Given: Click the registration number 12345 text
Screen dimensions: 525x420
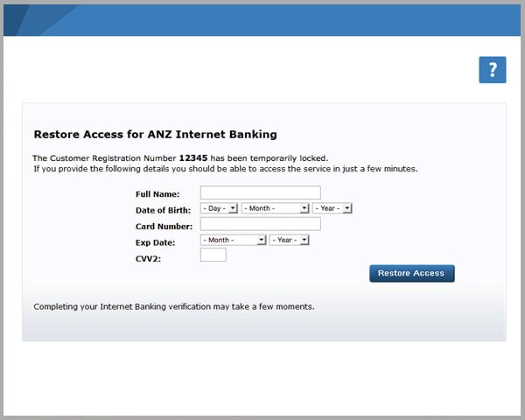Looking at the screenshot, I should 193,158.
